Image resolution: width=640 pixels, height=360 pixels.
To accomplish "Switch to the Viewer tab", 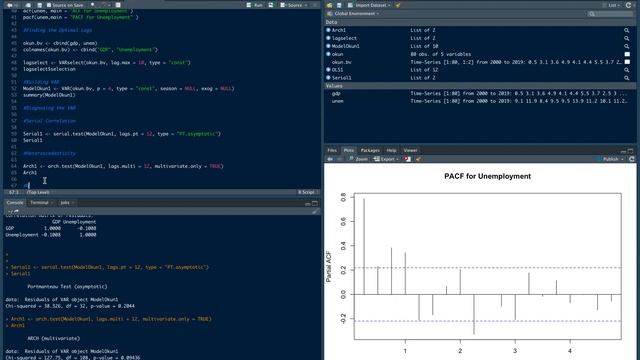I will coord(410,150).
